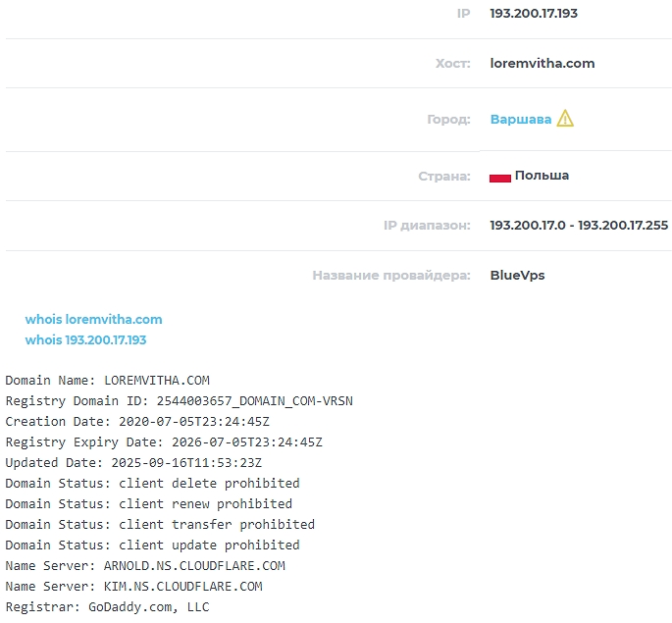Screen dimensions: 672x623
Task: Click the IP range 193.200.17.0 - 193.200.17.255
Action: click(579, 225)
